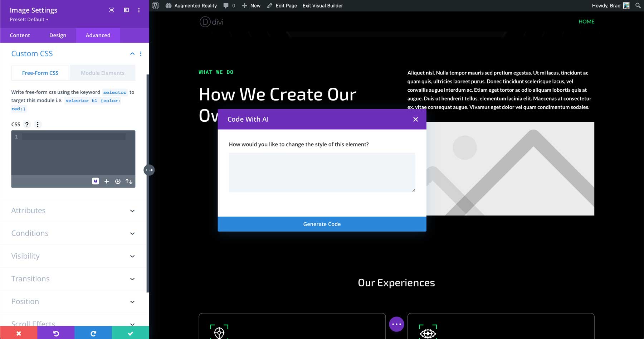644x339 pixels.
Task: Click the AI prompt text area
Action: coord(322,172)
